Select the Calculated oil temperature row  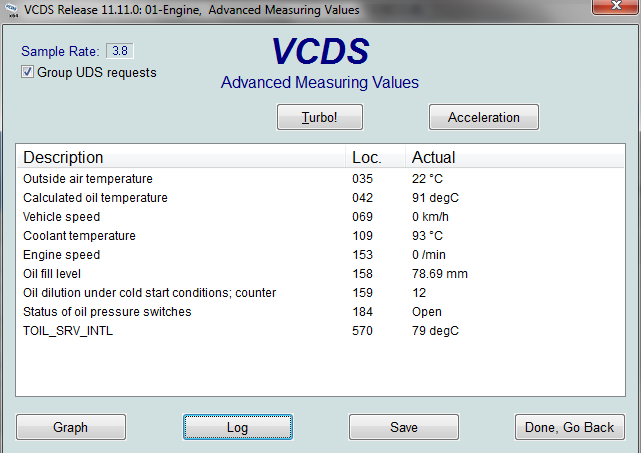[x=320, y=198]
